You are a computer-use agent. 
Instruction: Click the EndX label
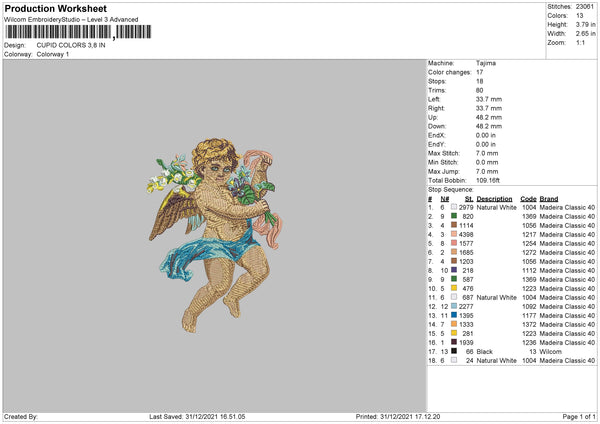point(437,135)
